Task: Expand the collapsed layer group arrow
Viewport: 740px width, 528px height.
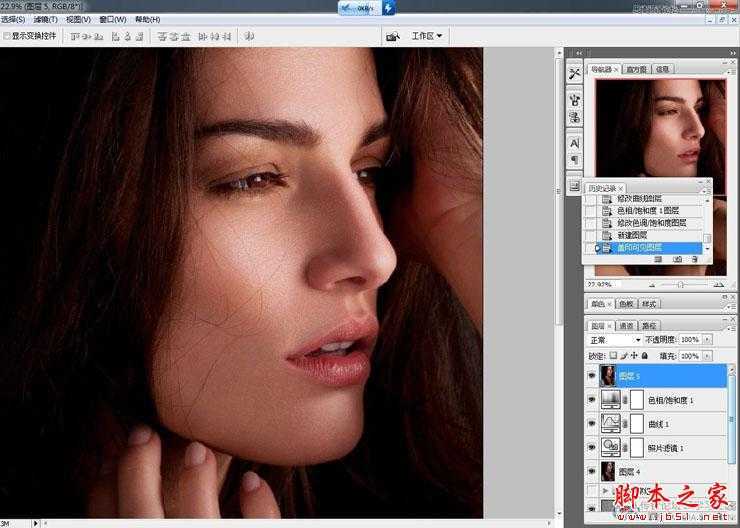Action: 605,492
